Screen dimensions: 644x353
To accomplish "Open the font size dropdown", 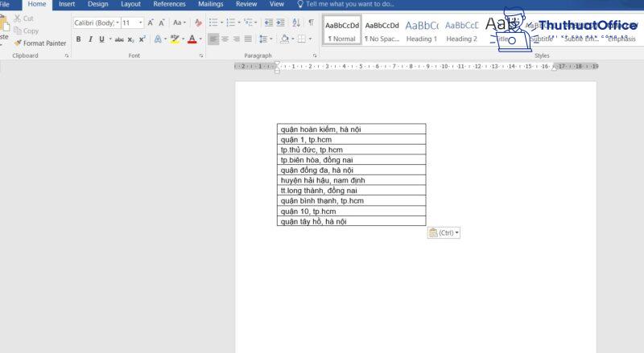I will coord(141,23).
